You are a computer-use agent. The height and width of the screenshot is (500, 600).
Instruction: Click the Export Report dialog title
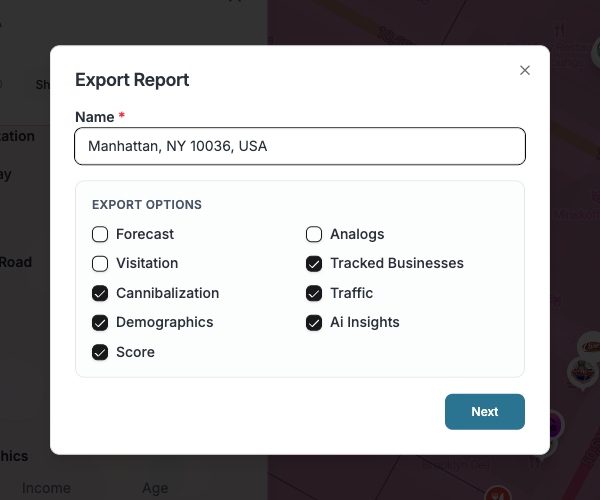tap(132, 80)
